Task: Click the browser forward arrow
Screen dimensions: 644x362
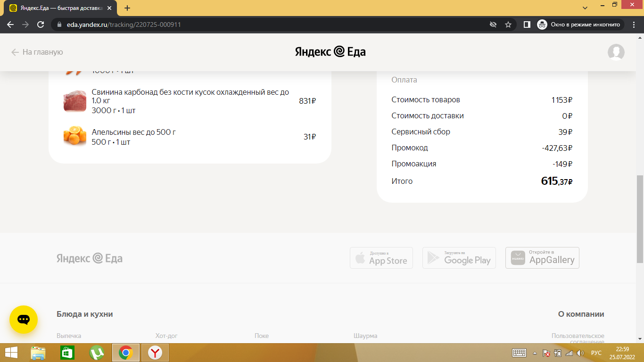Action: [x=25, y=25]
